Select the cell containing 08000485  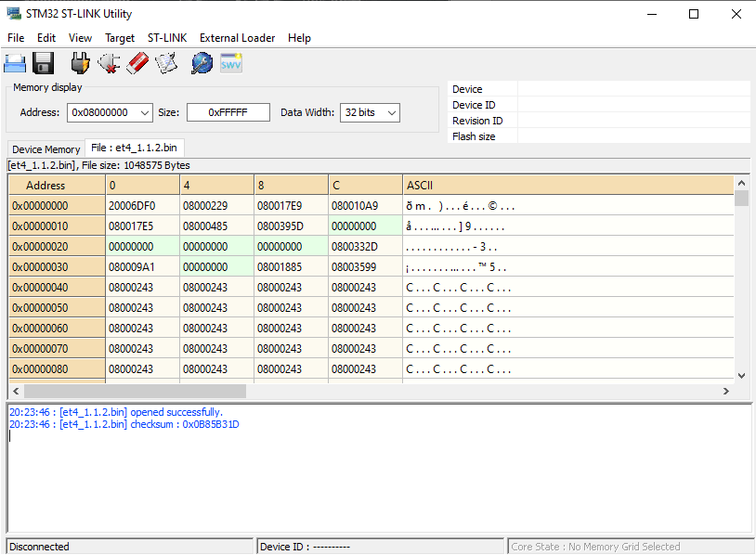[x=216, y=226]
